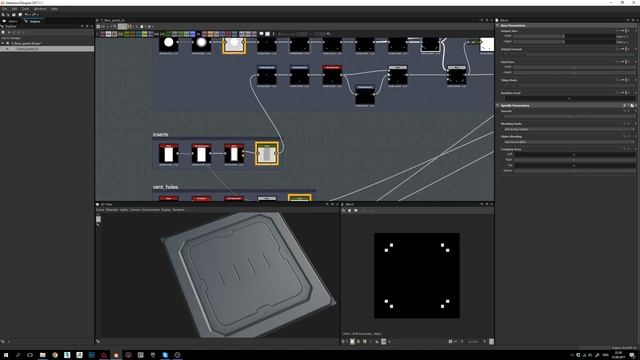The image size is (640, 360).
Task: Adjust the Output Size Height slider
Action: click(x=564, y=41)
